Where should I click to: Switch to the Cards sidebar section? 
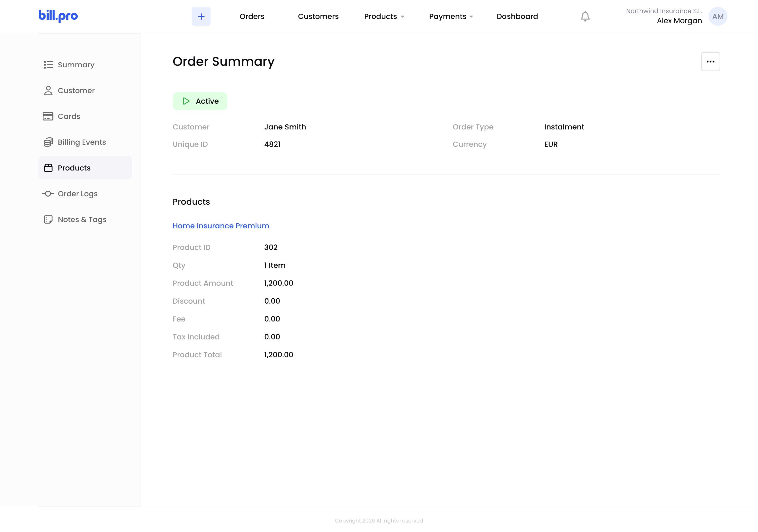tap(85, 116)
